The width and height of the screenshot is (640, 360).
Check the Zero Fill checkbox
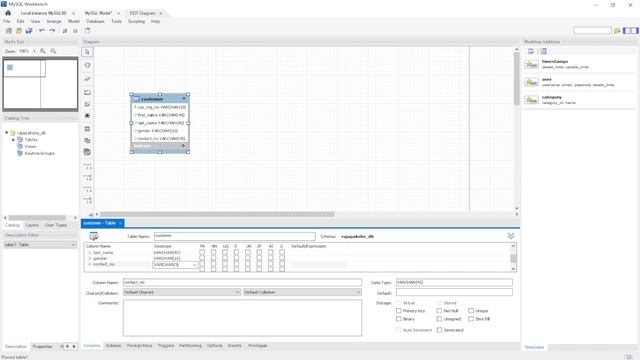(471, 319)
